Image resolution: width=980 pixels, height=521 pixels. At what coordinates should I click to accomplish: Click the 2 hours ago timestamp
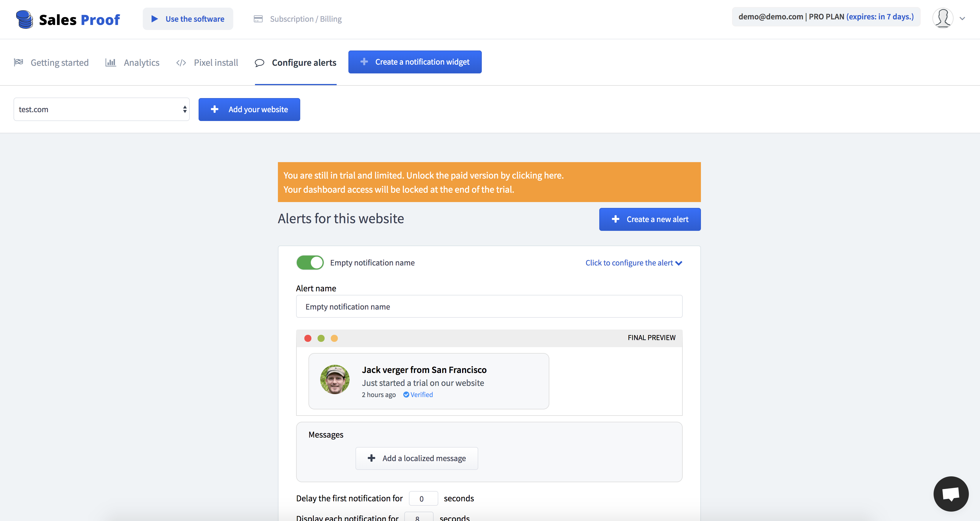[379, 394]
